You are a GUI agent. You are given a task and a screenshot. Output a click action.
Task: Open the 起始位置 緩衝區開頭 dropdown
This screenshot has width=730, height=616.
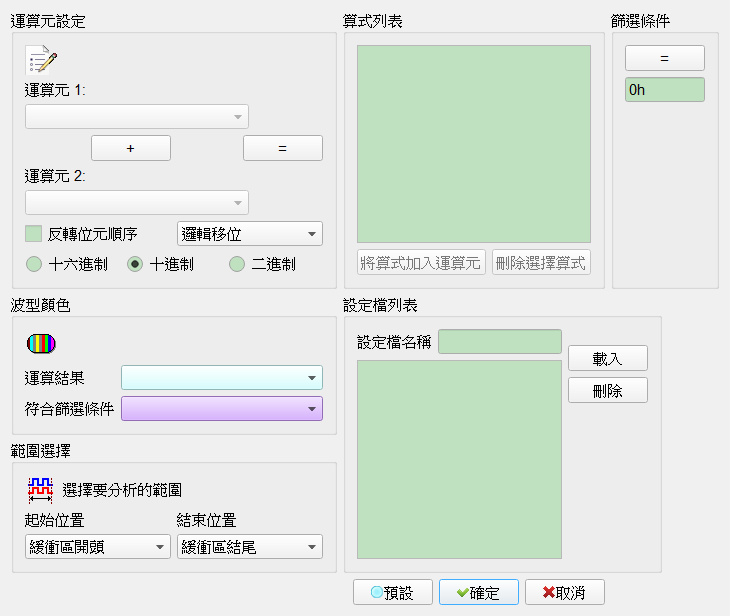point(98,547)
